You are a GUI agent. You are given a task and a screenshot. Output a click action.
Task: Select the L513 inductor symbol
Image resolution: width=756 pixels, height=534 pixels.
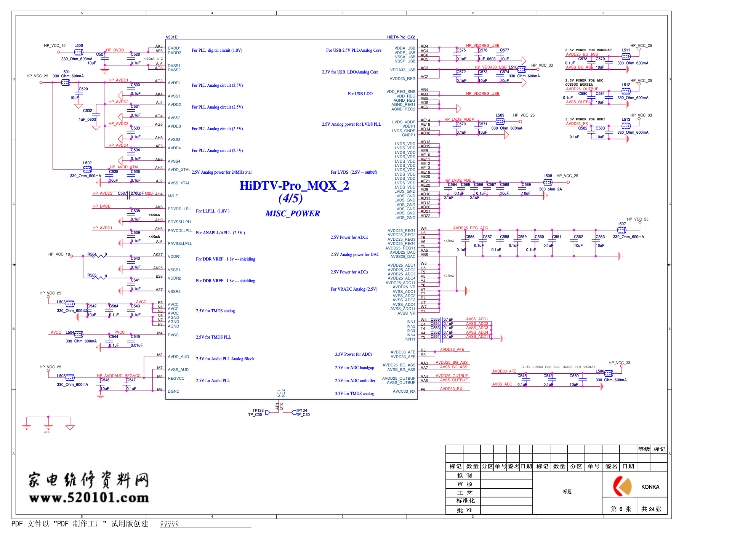(626, 126)
